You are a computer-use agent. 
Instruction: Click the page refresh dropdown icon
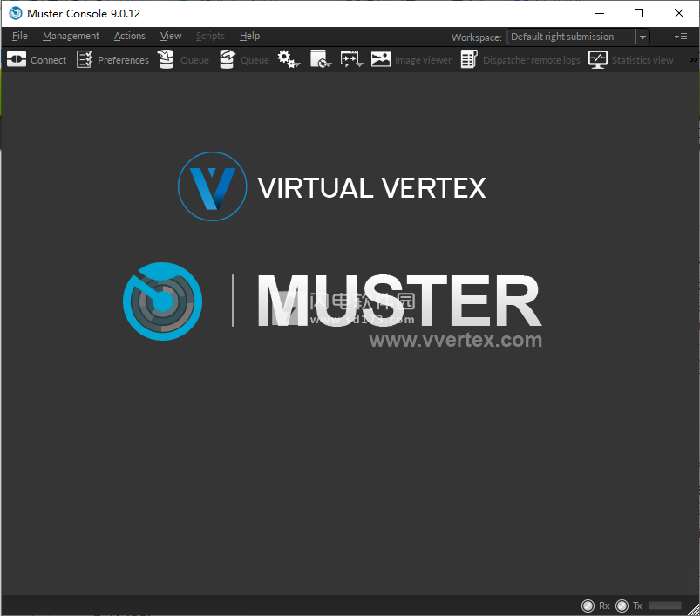click(321, 59)
